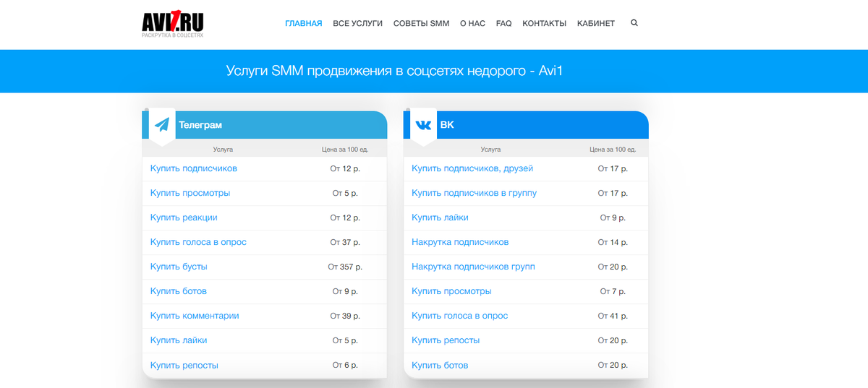The height and width of the screenshot is (388, 868).
Task: Click the VK logo icon
Action: [424, 125]
